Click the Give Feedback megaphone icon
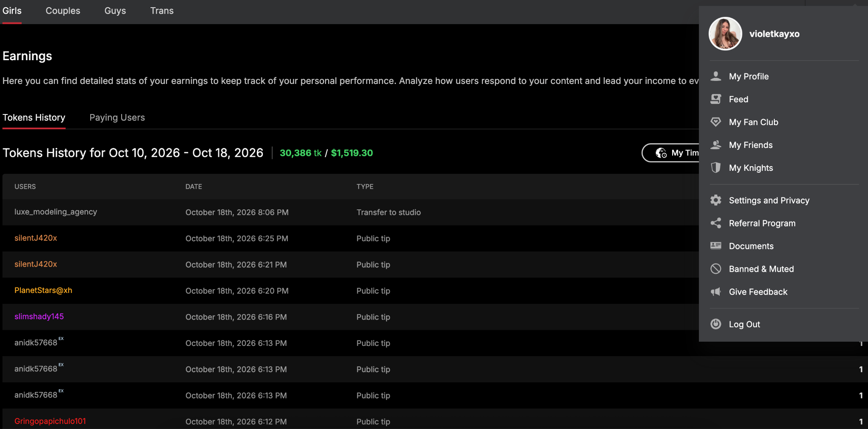Viewport: 868px width, 429px height. coord(716,292)
